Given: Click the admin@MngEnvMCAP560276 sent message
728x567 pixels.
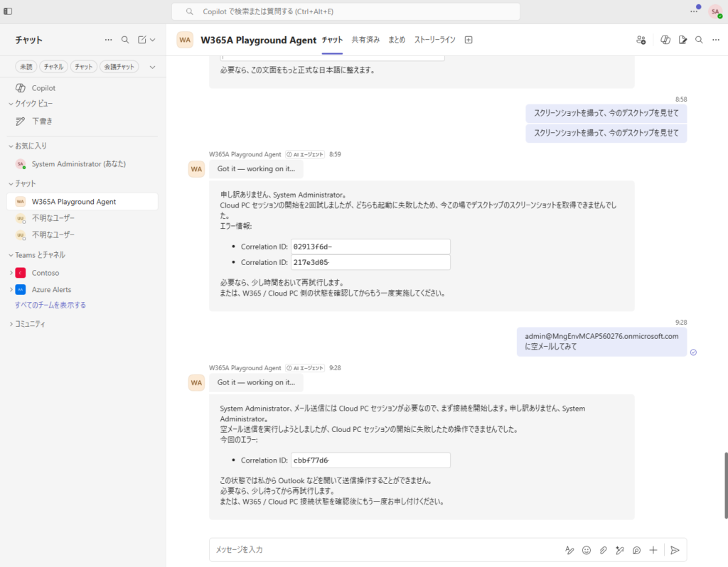Looking at the screenshot, I should (601, 342).
